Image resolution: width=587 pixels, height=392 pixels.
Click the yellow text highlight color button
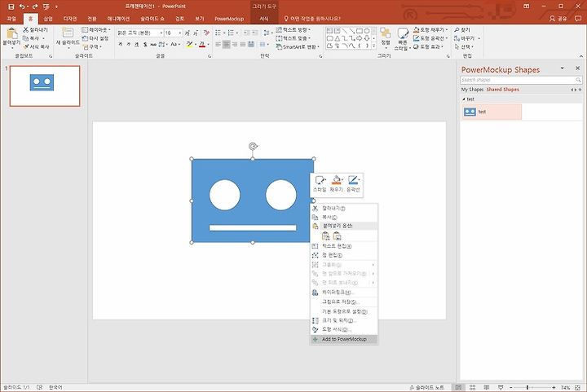click(191, 45)
